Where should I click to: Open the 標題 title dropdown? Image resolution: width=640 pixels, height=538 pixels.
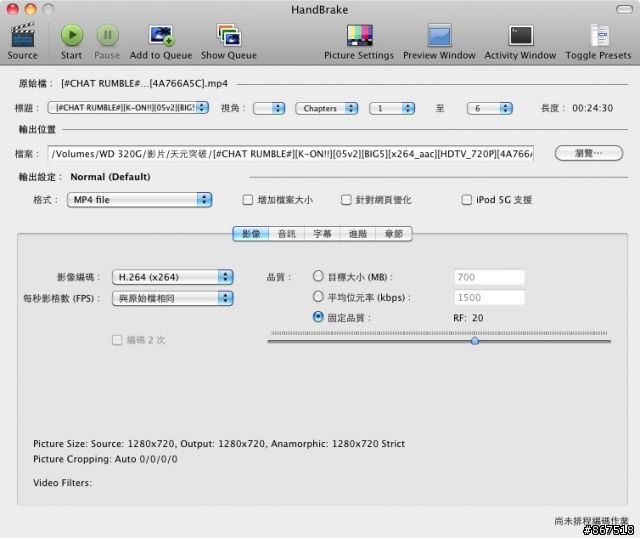point(128,108)
